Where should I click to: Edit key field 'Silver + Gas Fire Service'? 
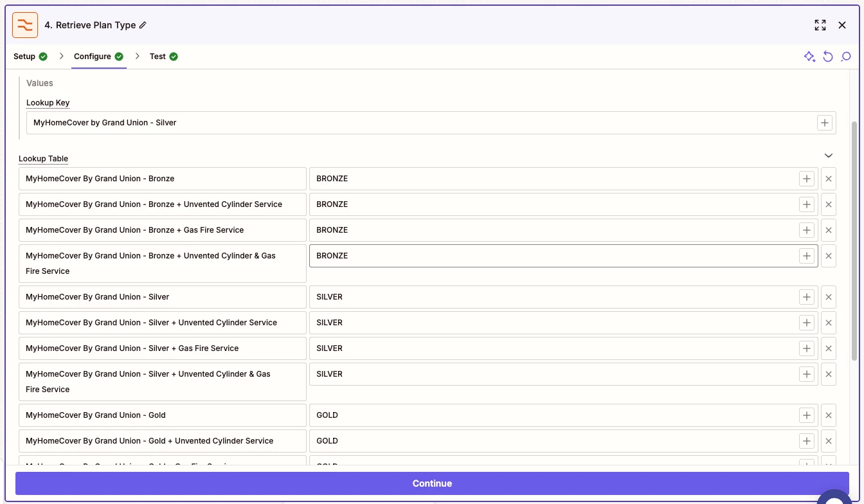click(163, 348)
